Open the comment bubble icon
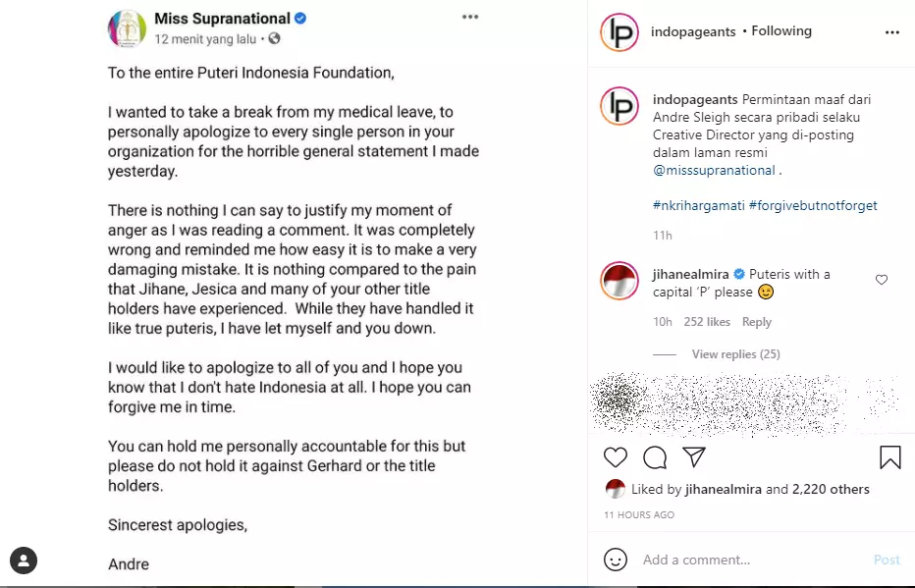 655,457
